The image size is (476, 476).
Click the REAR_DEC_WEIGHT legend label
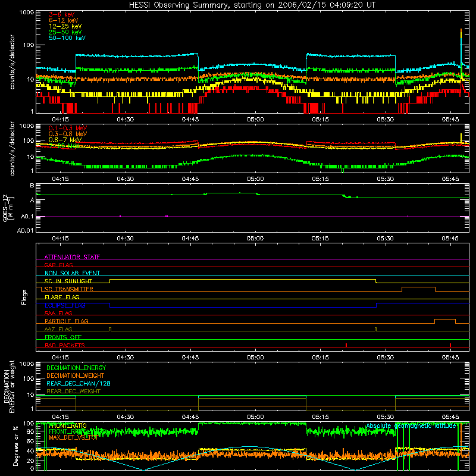(73, 392)
